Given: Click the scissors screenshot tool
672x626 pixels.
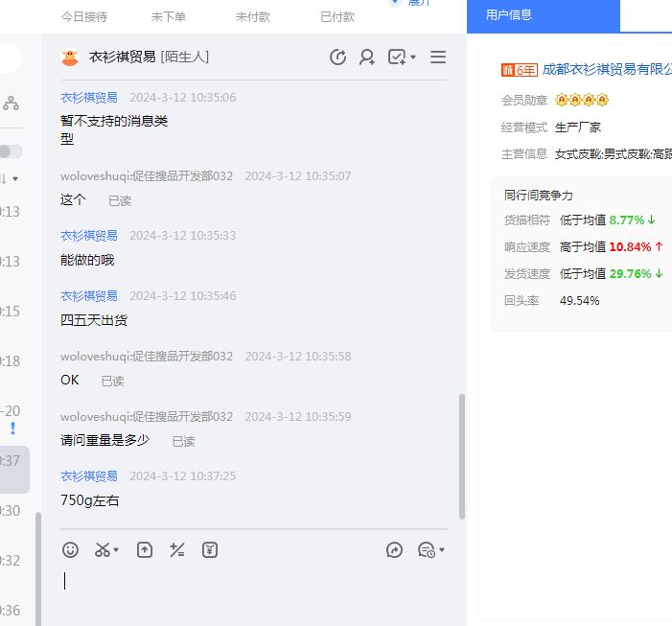Looking at the screenshot, I should [x=102, y=549].
